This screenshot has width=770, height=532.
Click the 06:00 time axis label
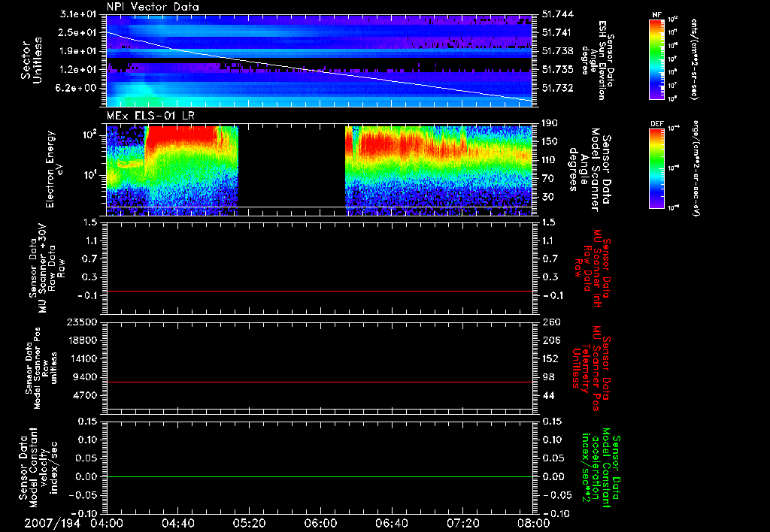[320, 524]
